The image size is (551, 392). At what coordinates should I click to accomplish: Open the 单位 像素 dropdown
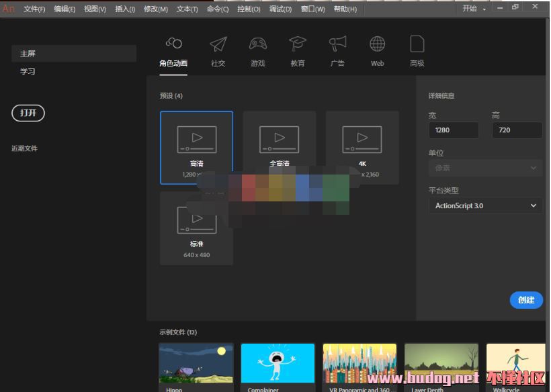click(485, 168)
